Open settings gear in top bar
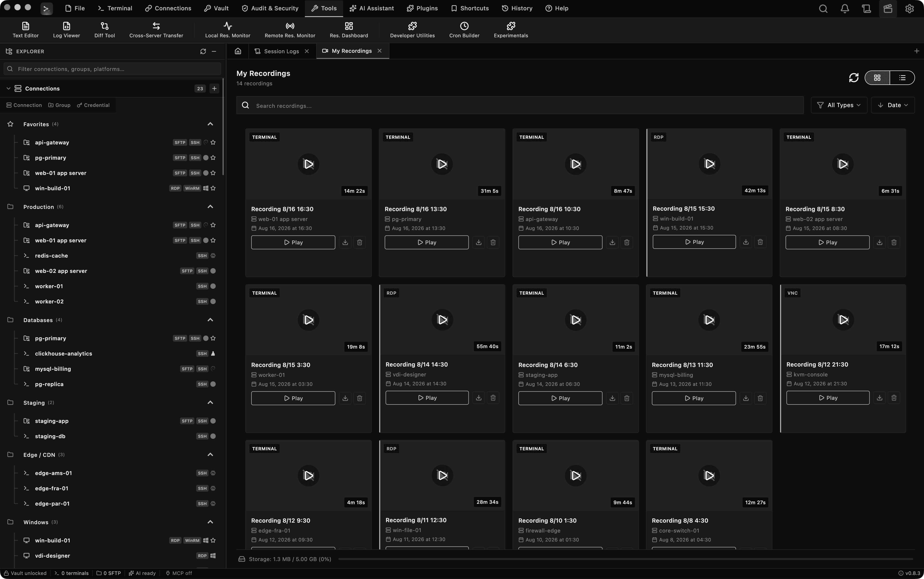This screenshot has height=579, width=924. [909, 9]
